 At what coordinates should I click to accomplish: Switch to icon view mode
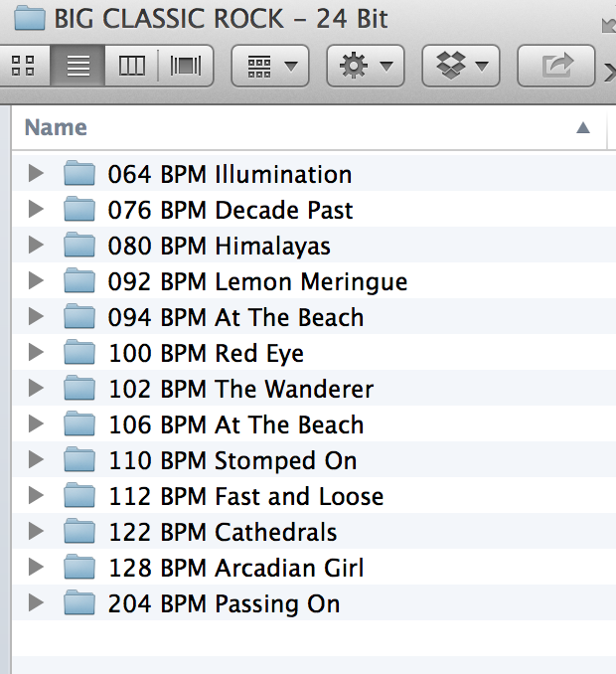[x=24, y=67]
